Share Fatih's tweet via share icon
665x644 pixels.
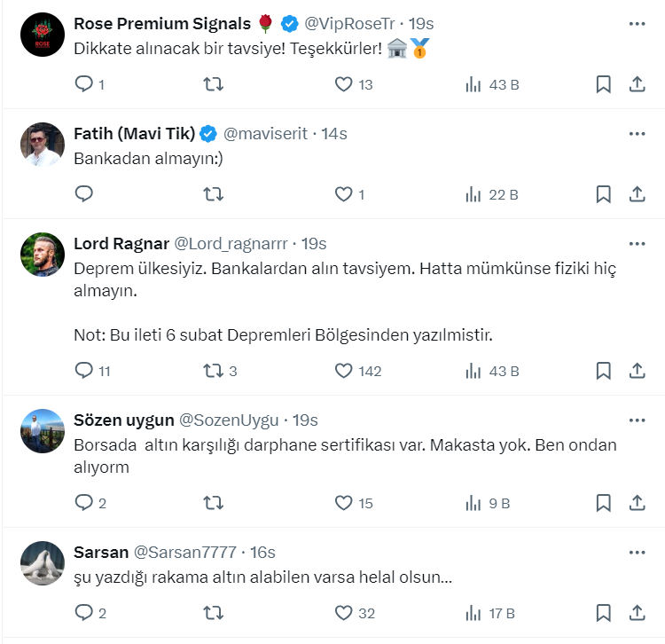tap(637, 194)
